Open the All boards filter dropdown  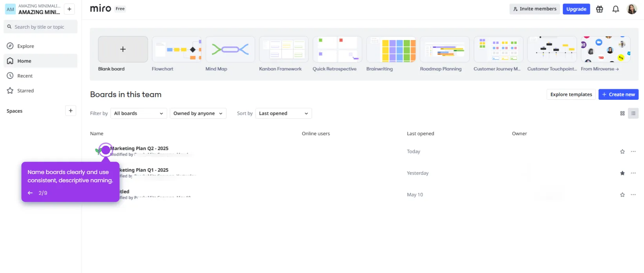tap(139, 114)
